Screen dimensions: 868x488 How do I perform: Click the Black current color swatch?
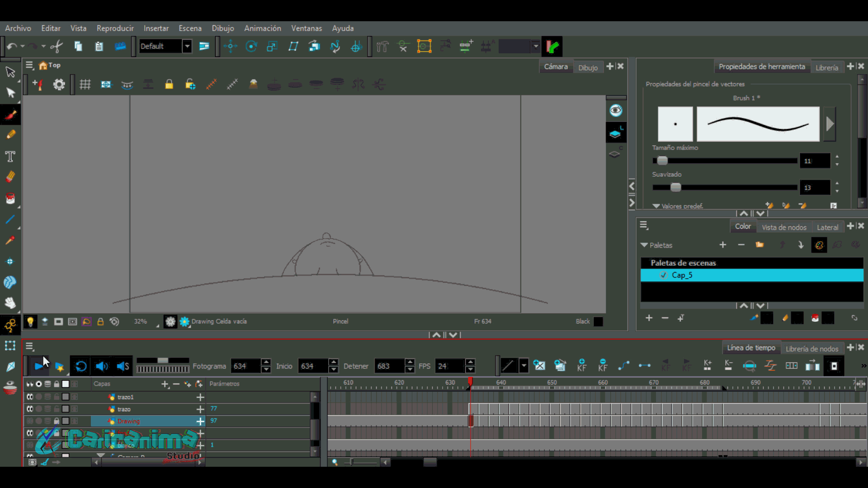tap(598, 321)
